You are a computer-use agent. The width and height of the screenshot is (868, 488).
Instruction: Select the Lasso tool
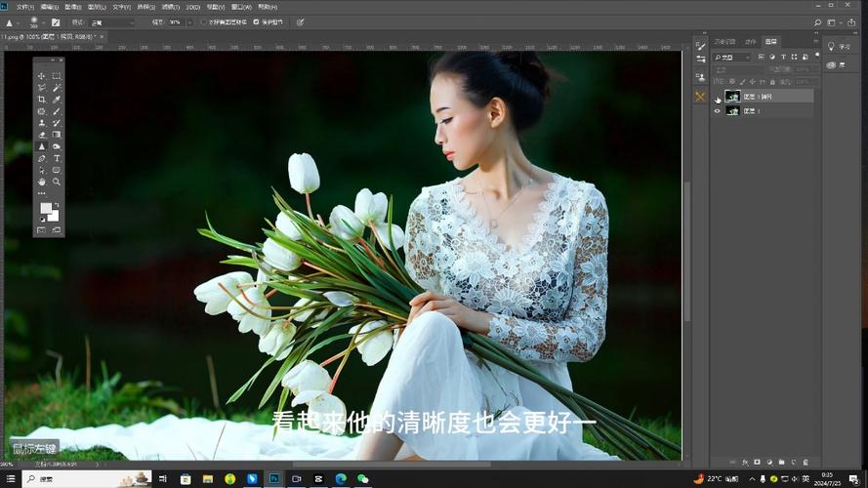click(42, 88)
